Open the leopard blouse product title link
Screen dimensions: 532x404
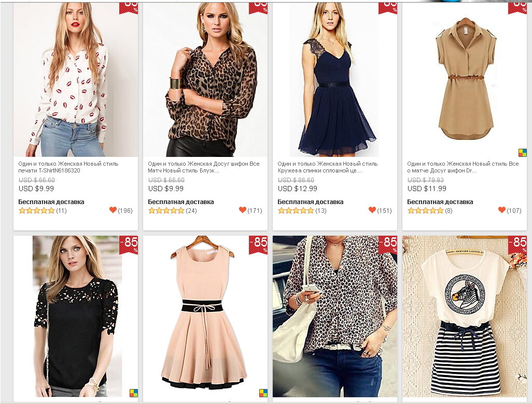pos(203,167)
